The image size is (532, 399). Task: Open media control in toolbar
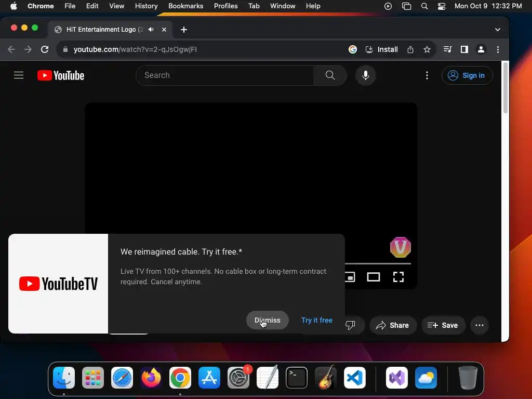447,49
